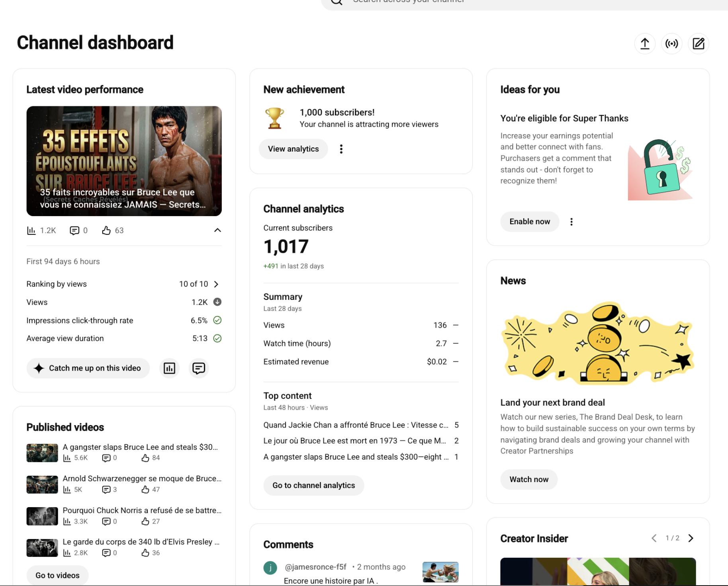
Task: Focus the Search across your channel field
Action: coord(524,3)
